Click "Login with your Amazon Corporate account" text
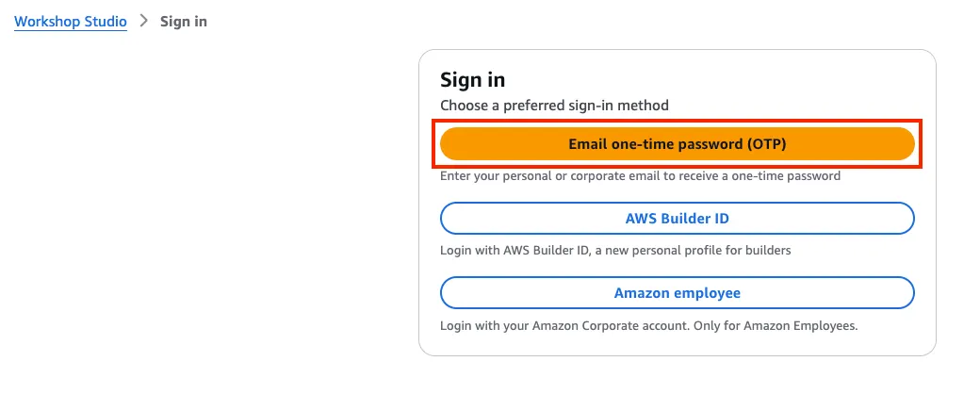This screenshot has height=394, width=980. pyautogui.click(x=573, y=326)
